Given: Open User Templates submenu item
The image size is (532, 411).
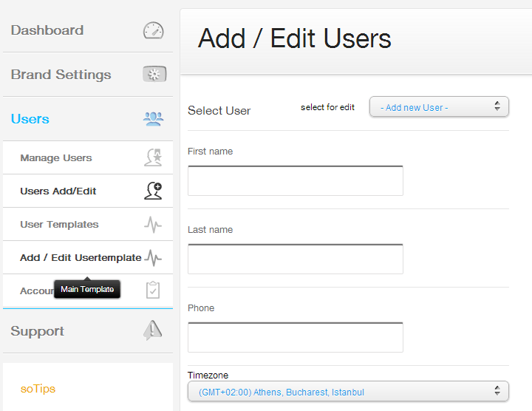Looking at the screenshot, I should pyautogui.click(x=88, y=224).
